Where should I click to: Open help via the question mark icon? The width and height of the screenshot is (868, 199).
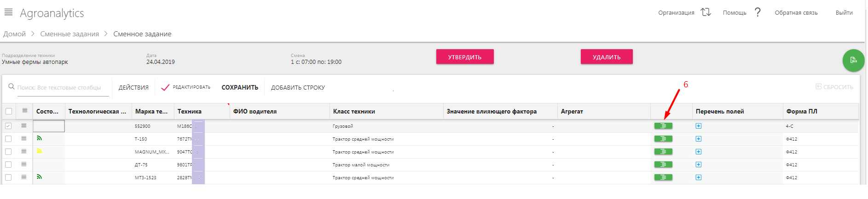(x=758, y=12)
